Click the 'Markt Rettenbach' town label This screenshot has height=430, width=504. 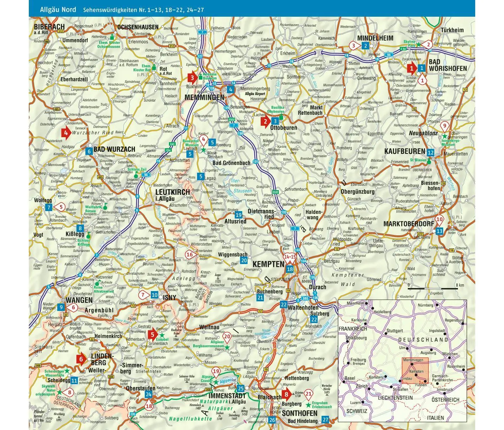pyautogui.click(x=310, y=110)
